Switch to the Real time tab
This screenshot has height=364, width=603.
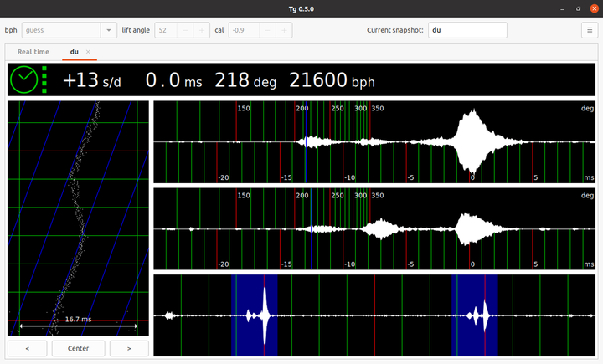pyautogui.click(x=33, y=52)
